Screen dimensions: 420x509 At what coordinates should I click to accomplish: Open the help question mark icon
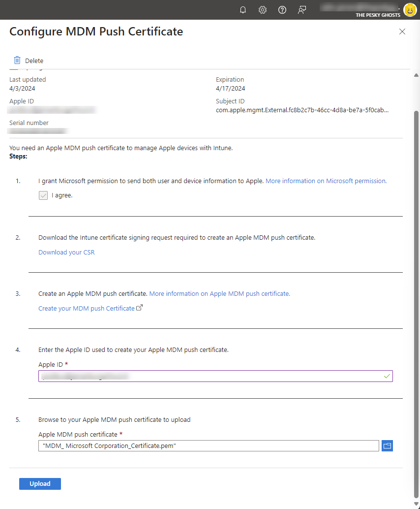pyautogui.click(x=282, y=10)
